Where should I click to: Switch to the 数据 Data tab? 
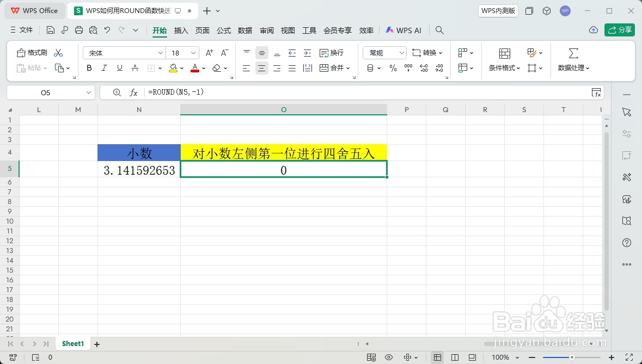coord(245,30)
